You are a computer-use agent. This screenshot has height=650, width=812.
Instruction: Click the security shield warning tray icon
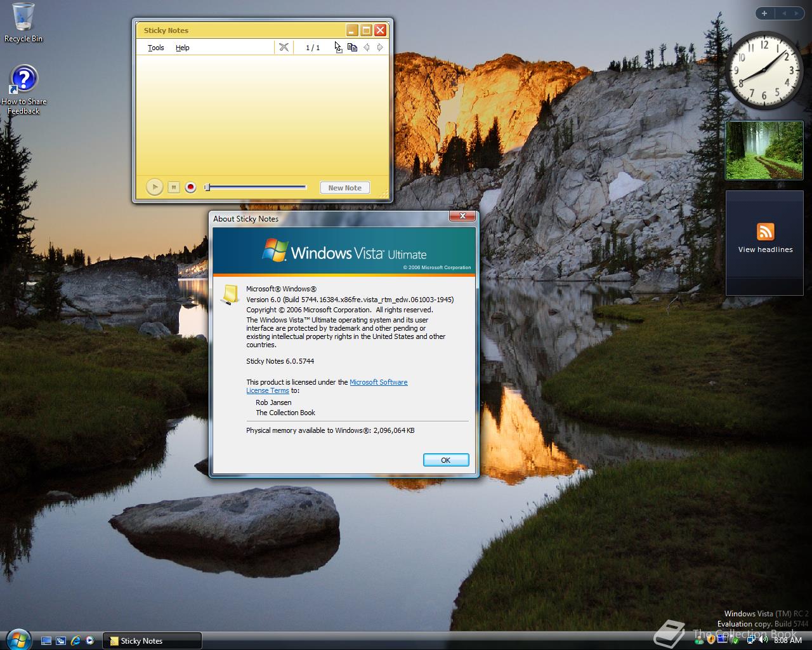coord(710,640)
